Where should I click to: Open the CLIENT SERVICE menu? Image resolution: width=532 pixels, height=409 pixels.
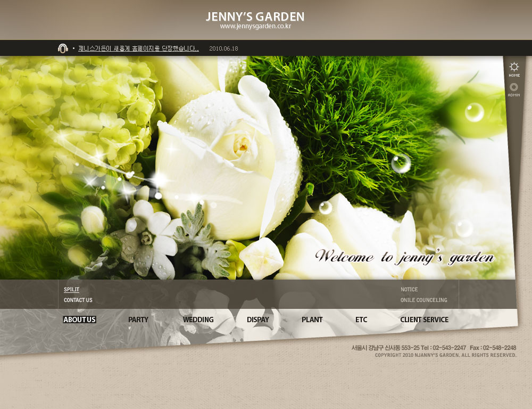(424, 320)
